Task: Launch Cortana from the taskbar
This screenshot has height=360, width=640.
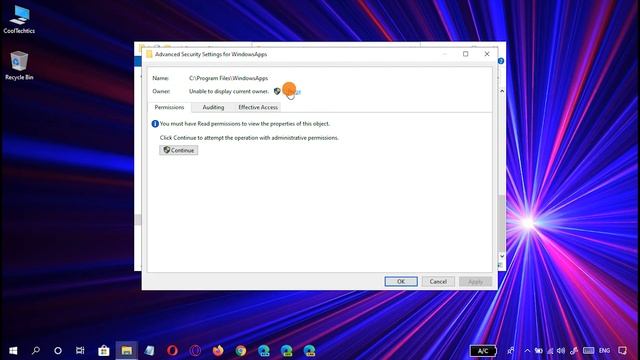Action: coord(58,351)
